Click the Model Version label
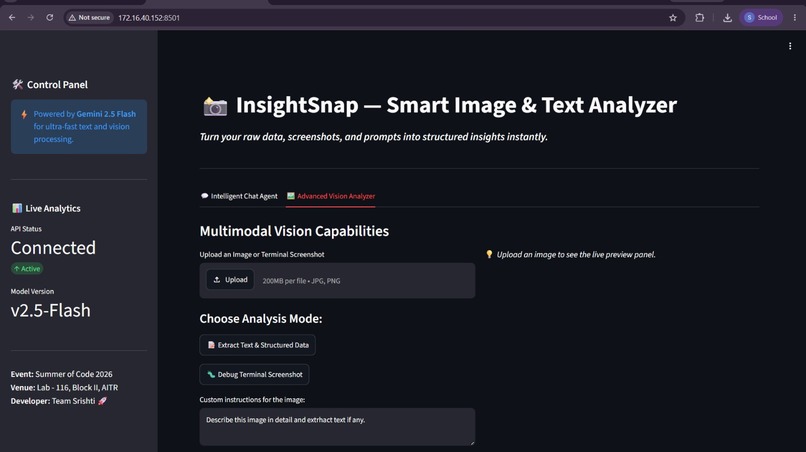Viewport: 806px width, 452px height. coord(32,291)
